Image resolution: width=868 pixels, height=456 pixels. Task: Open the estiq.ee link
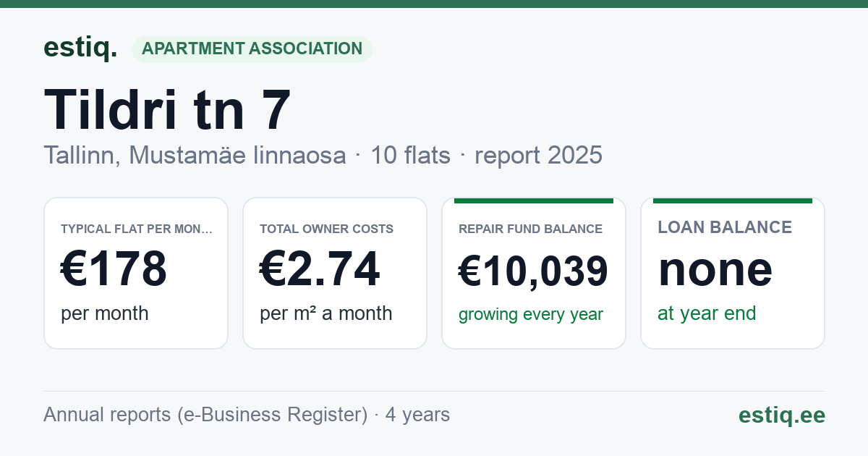coord(781,415)
